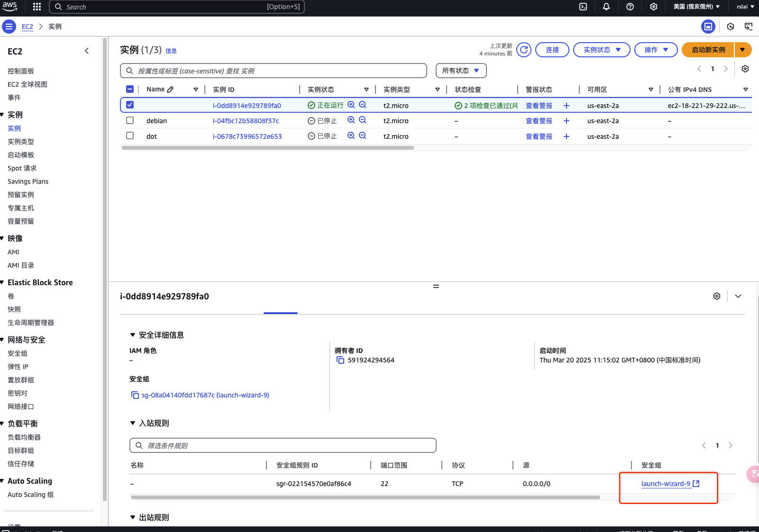Select the dot instance checkbox
The height and width of the screenshot is (532, 759).
130,135
